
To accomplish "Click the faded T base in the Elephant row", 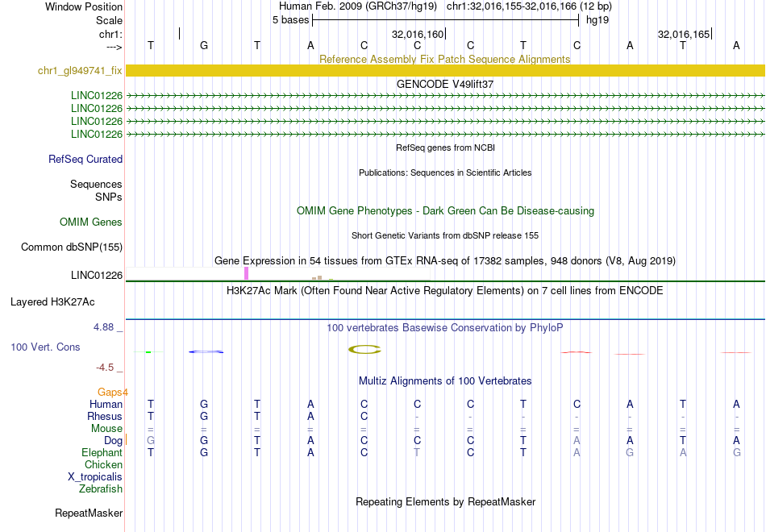I will pyautogui.click(x=417, y=453).
